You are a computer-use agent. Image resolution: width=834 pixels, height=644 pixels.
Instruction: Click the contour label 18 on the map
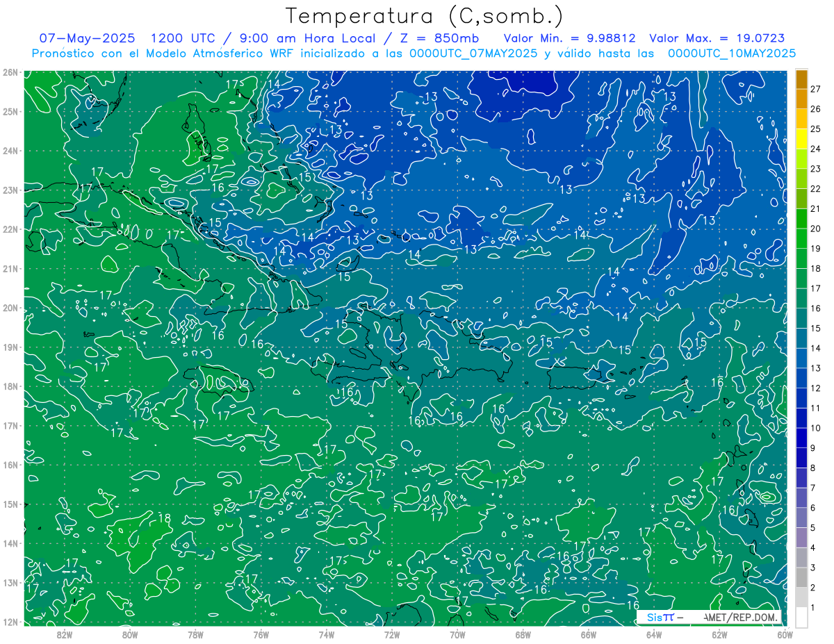(165, 518)
